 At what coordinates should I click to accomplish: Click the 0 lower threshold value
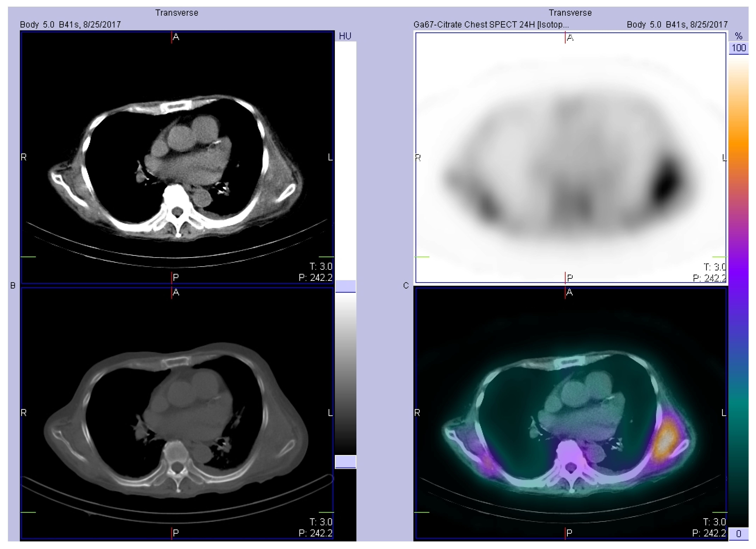[739, 534]
